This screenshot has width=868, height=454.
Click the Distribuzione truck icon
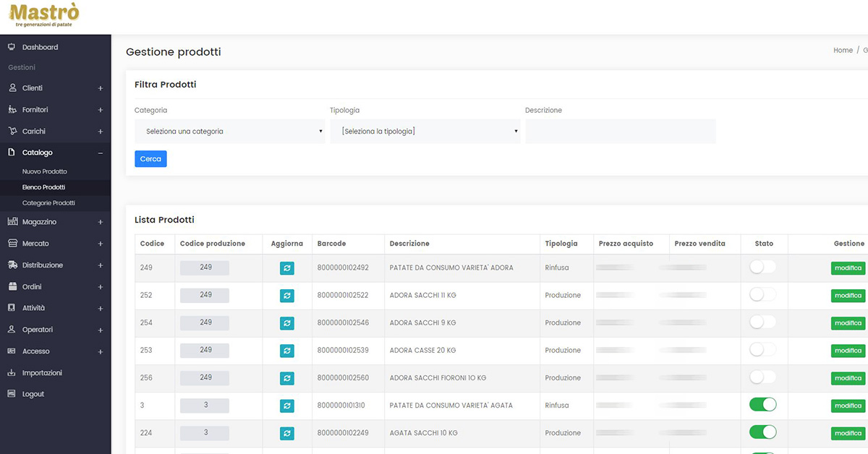point(12,265)
